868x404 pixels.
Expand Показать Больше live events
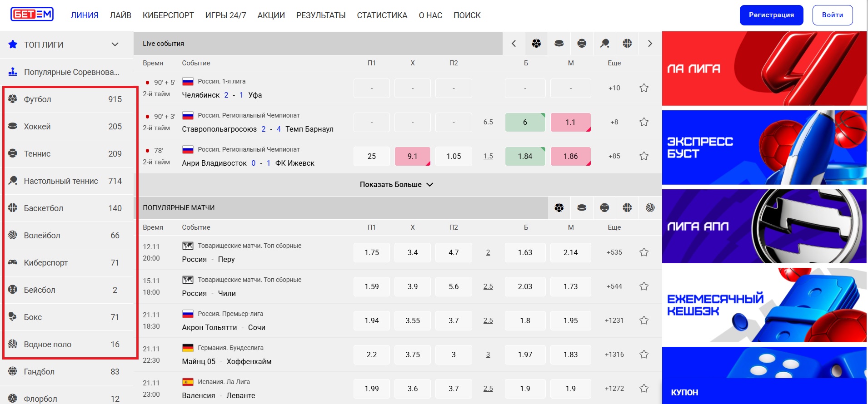(396, 185)
